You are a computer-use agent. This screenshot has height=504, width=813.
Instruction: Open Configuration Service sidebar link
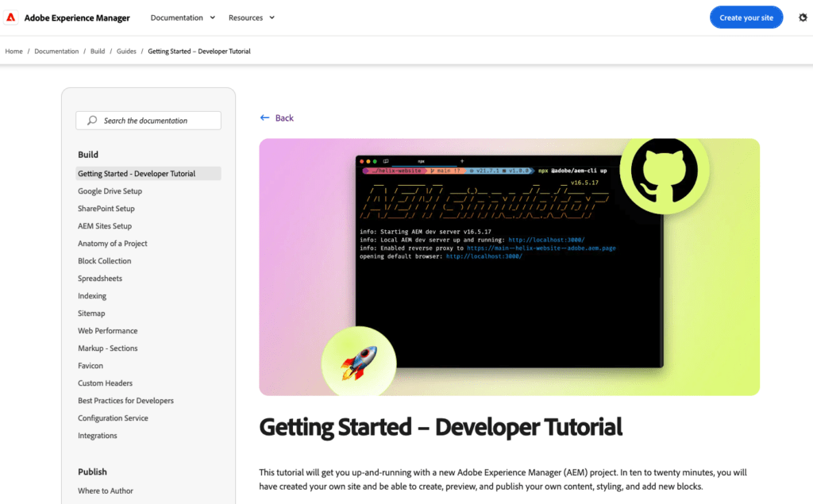(x=113, y=418)
